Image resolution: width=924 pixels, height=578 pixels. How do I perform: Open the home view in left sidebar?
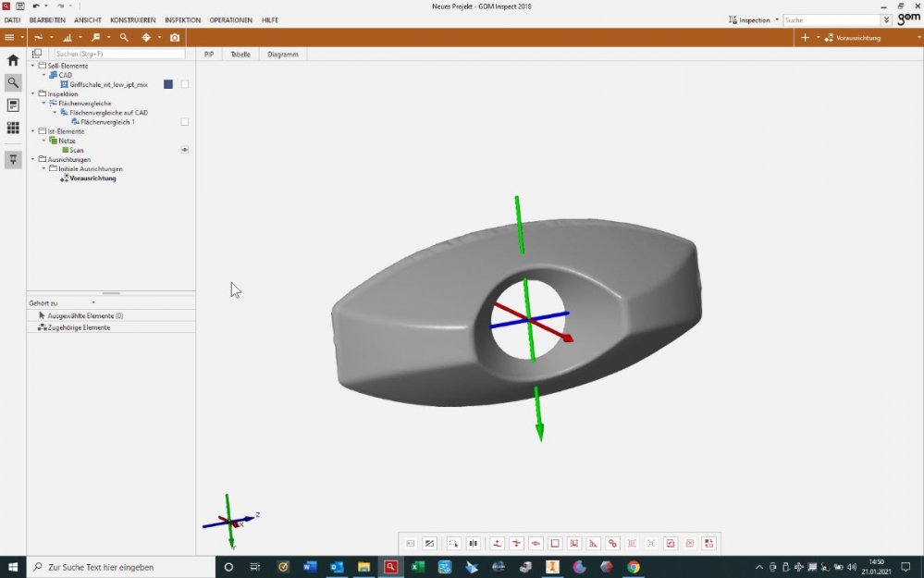coord(13,60)
